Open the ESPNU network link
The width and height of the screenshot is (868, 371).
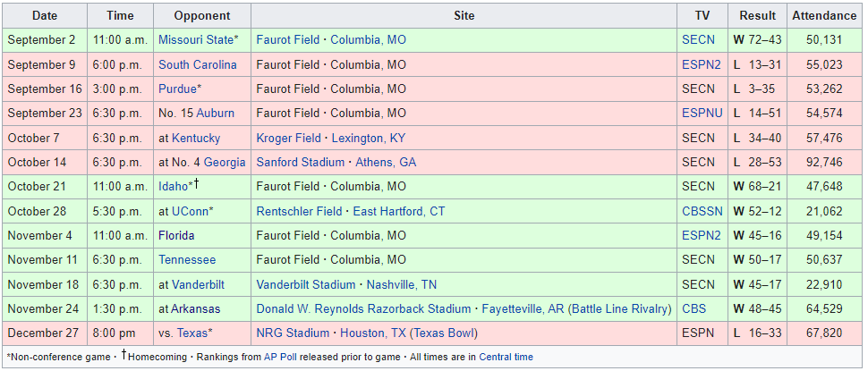click(702, 114)
